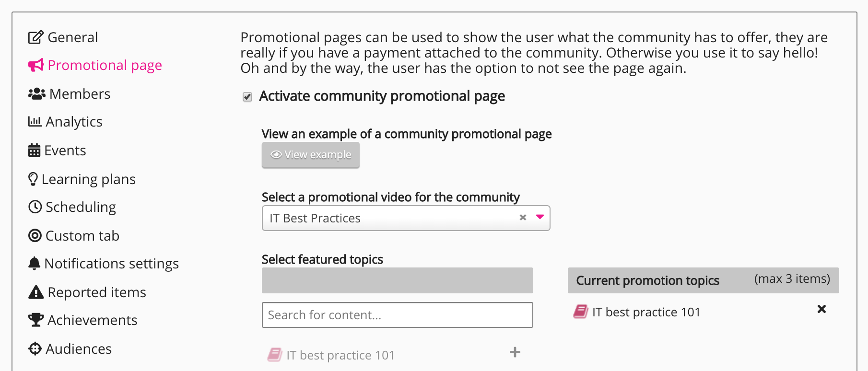This screenshot has width=868, height=371.
Task: Click the Search for content field
Action: (397, 315)
